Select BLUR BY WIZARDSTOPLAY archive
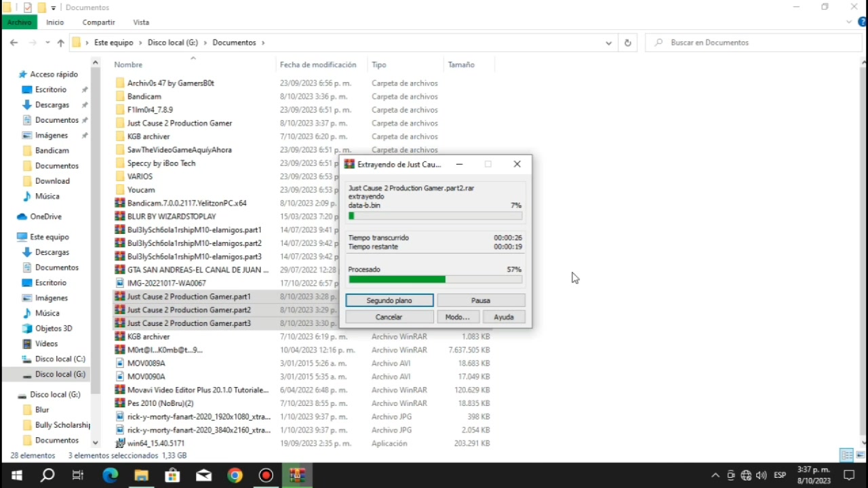The height and width of the screenshot is (488, 868). coord(172,216)
